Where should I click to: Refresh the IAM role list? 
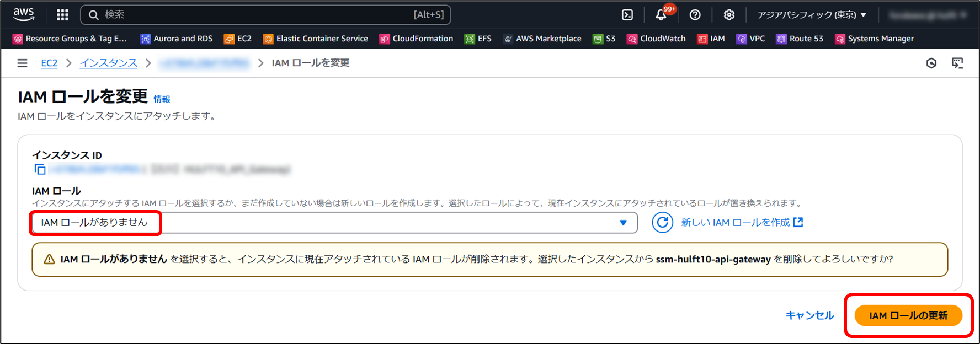(x=662, y=223)
